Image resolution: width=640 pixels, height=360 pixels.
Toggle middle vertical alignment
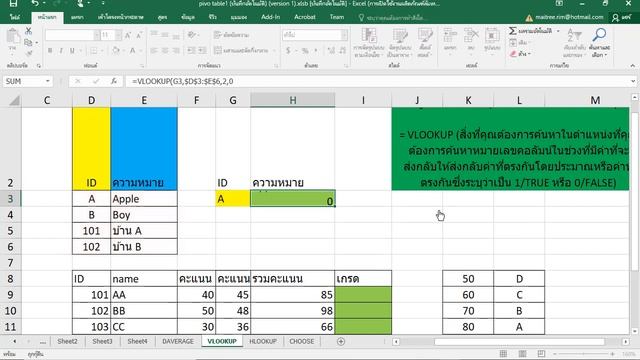pos(165,35)
